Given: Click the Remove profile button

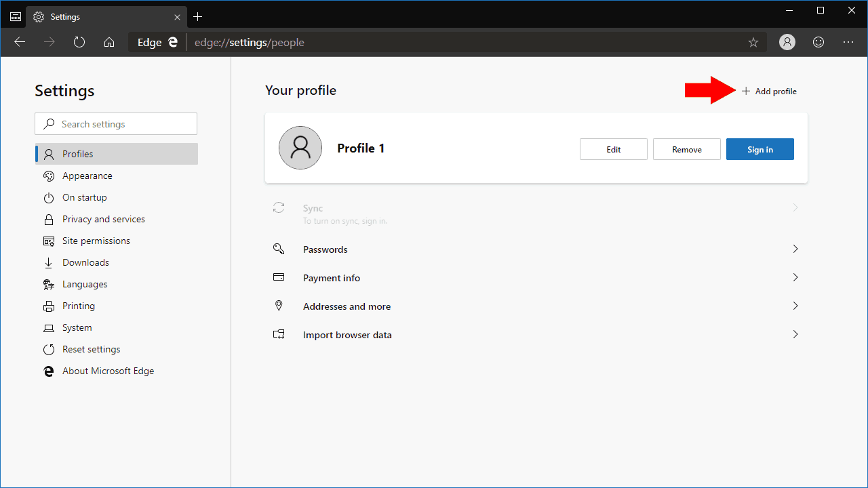Looking at the screenshot, I should pos(687,149).
